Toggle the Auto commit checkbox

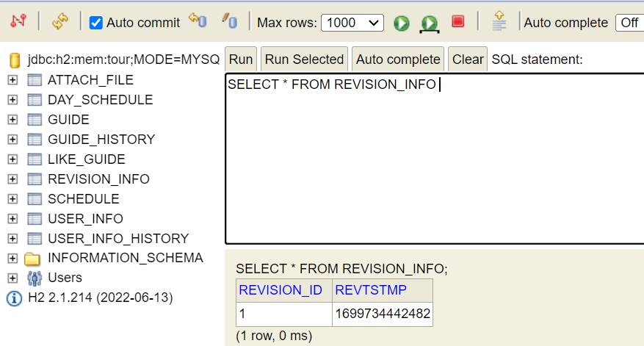95,23
